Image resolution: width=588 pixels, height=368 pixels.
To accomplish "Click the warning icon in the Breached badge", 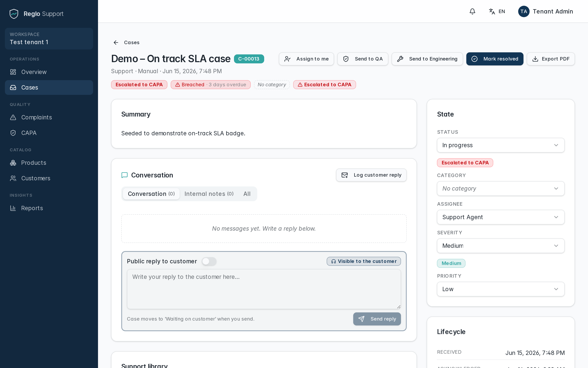I will (178, 85).
